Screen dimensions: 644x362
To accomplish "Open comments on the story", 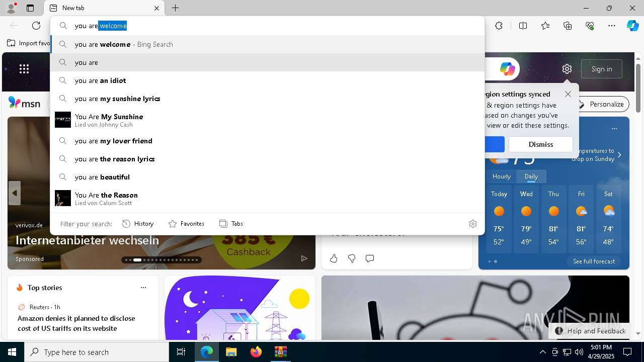I will point(370,258).
